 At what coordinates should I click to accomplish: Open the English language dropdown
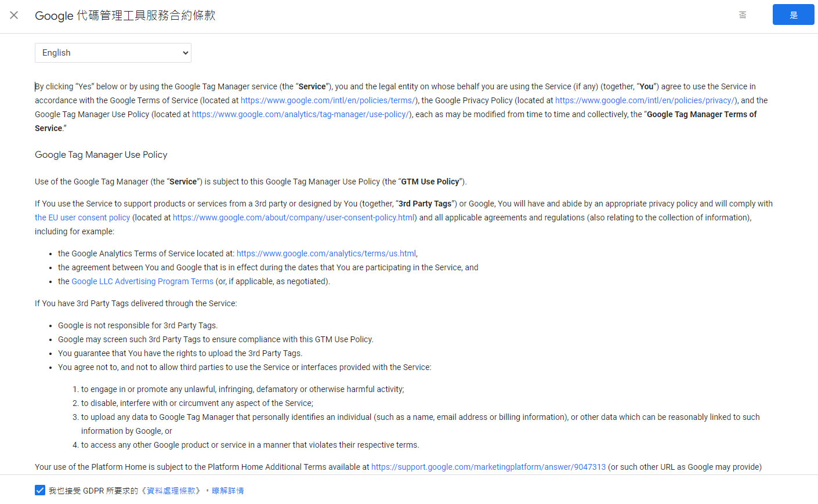point(113,53)
